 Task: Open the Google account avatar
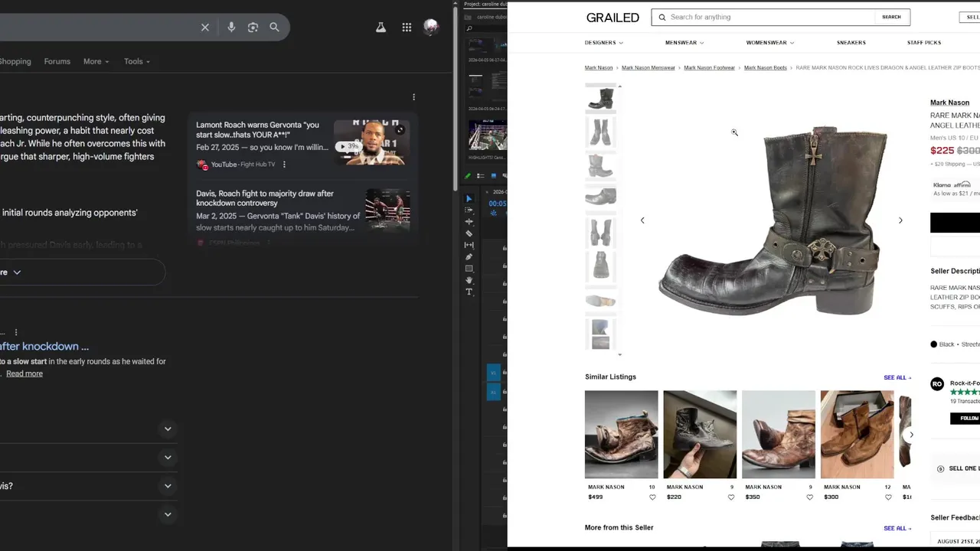click(431, 28)
